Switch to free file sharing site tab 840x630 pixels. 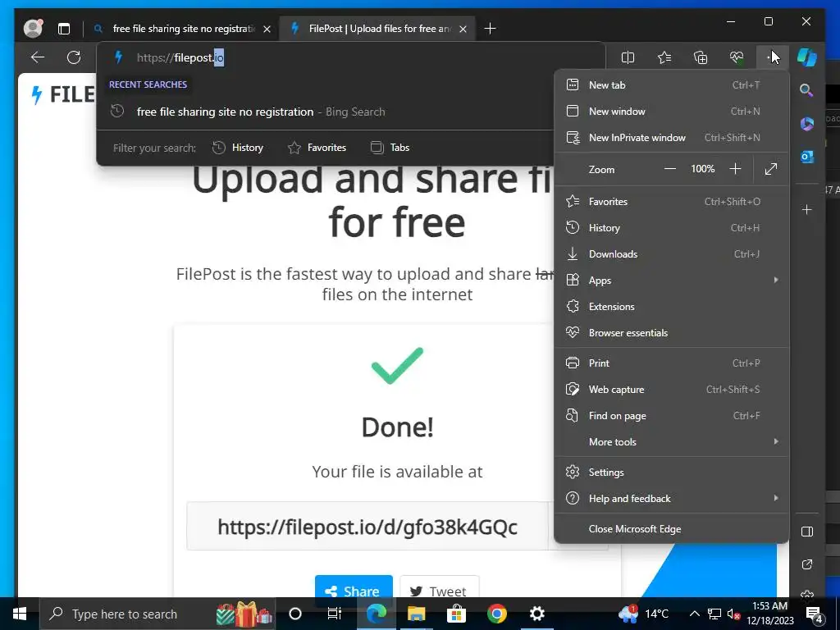tap(183, 29)
